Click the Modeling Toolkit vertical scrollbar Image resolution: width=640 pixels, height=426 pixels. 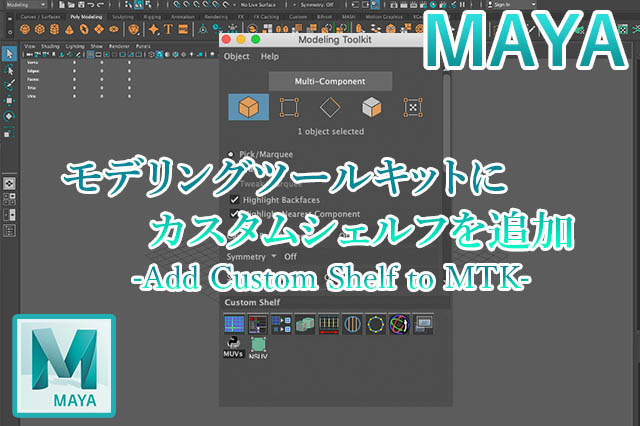point(446,150)
